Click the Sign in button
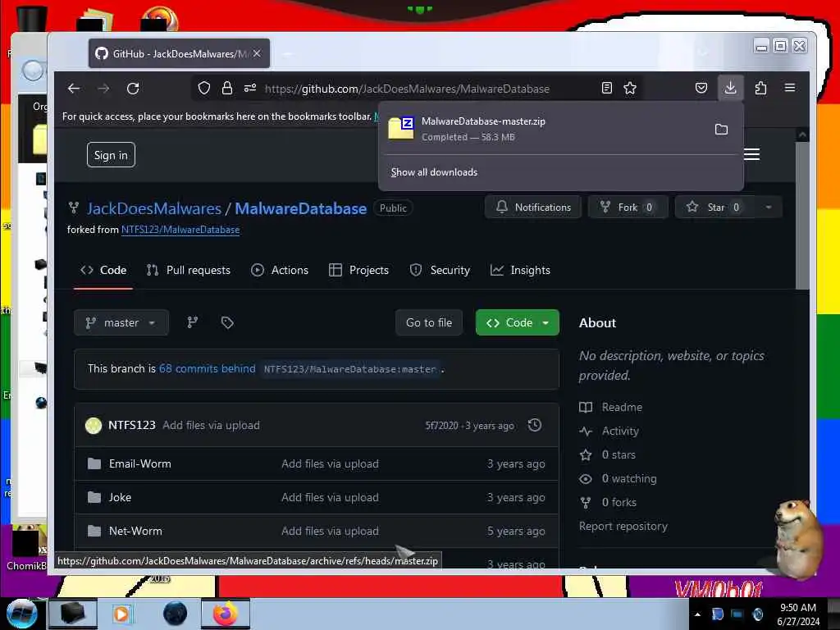Image resolution: width=840 pixels, height=630 pixels. [x=111, y=155]
